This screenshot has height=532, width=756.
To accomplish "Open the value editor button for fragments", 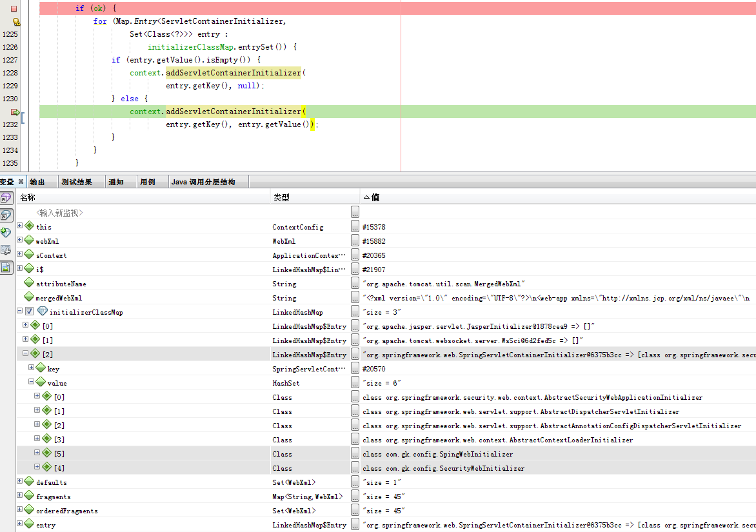I will 355,495.
